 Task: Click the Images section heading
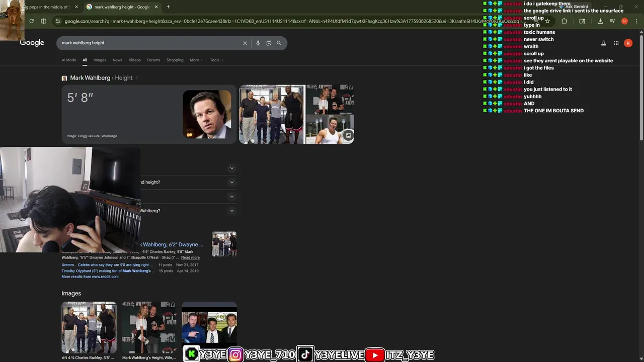click(x=71, y=293)
